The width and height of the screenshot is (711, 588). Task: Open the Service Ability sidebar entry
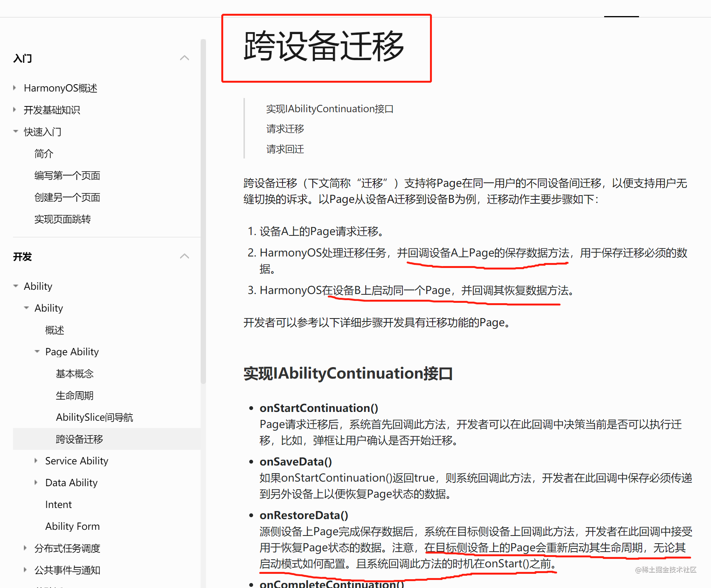point(77,461)
